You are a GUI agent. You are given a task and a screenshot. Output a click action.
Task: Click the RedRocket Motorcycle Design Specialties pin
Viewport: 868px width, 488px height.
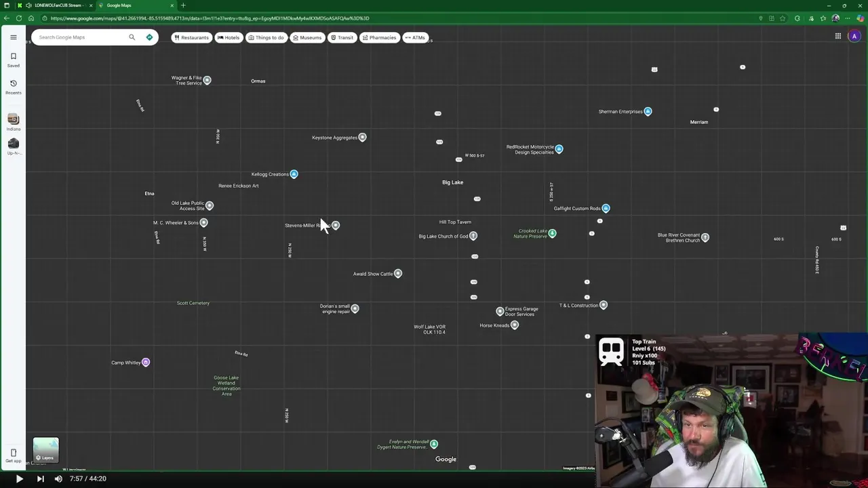559,148
